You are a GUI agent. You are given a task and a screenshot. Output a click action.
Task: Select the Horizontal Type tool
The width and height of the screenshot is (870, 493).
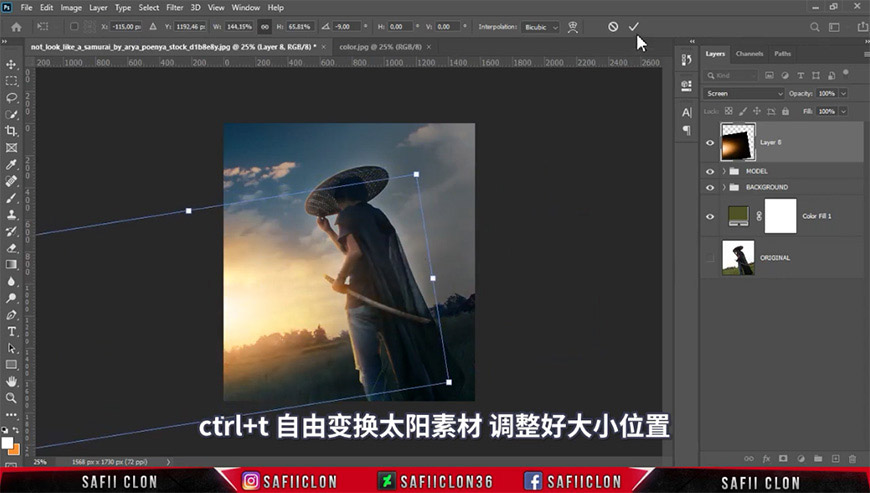[11, 331]
